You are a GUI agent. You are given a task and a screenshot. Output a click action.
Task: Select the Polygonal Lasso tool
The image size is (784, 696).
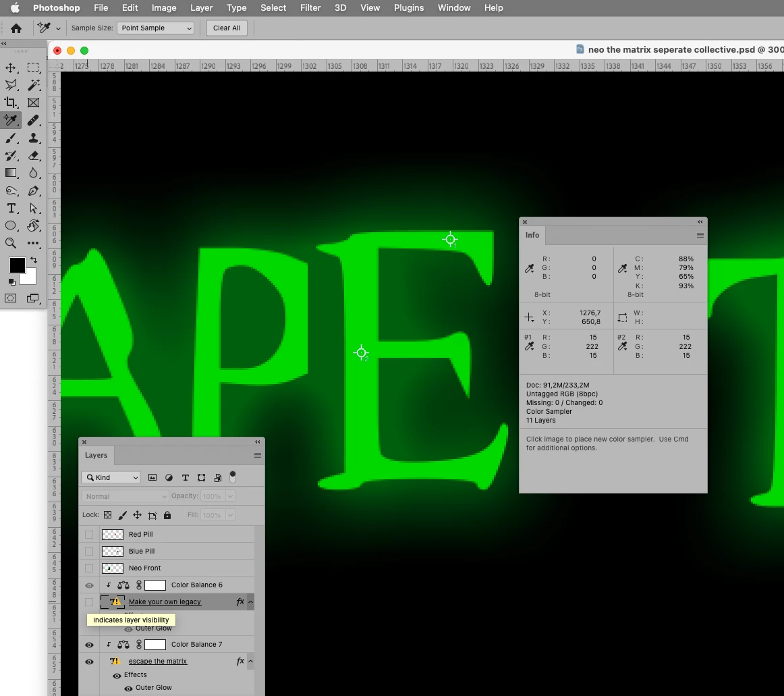11,85
